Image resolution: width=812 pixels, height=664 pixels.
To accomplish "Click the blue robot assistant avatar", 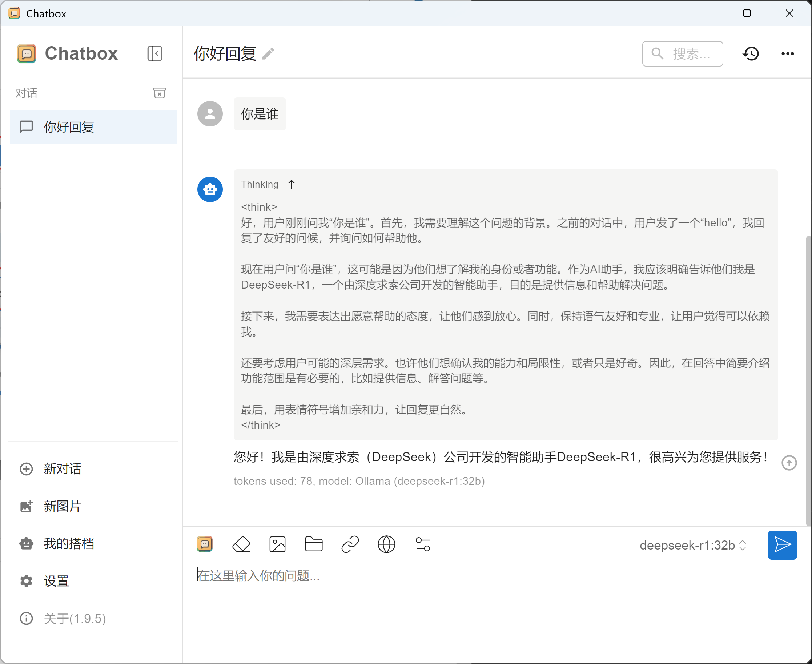I will [210, 189].
